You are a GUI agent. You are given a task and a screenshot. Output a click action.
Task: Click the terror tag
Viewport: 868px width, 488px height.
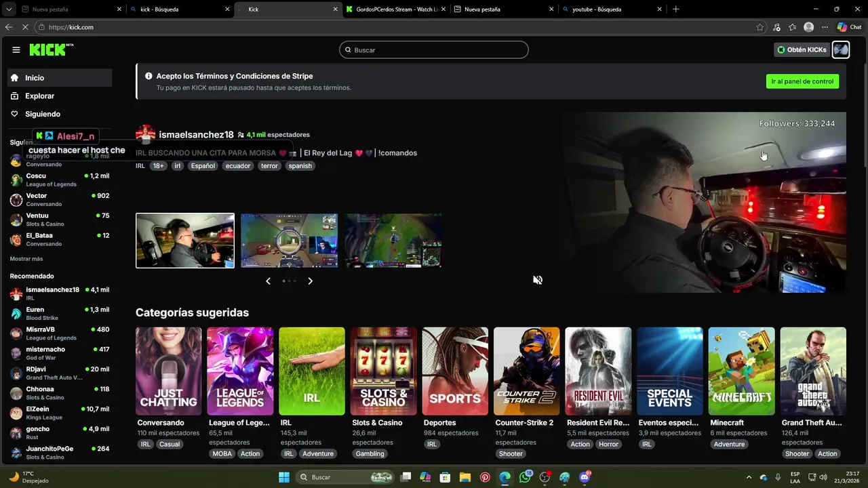pos(269,166)
